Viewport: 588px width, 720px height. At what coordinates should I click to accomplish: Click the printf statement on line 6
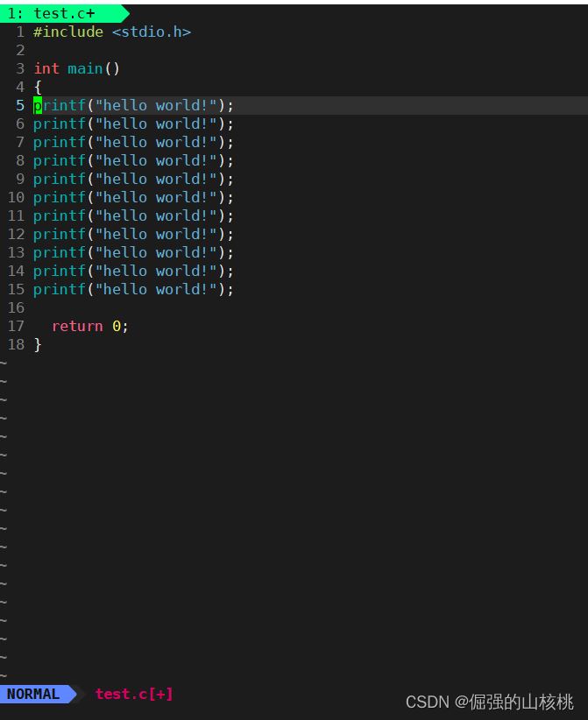click(133, 124)
